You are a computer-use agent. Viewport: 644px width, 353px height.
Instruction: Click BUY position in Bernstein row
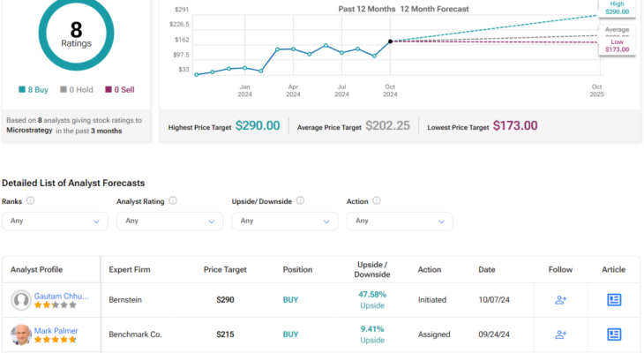(x=290, y=299)
